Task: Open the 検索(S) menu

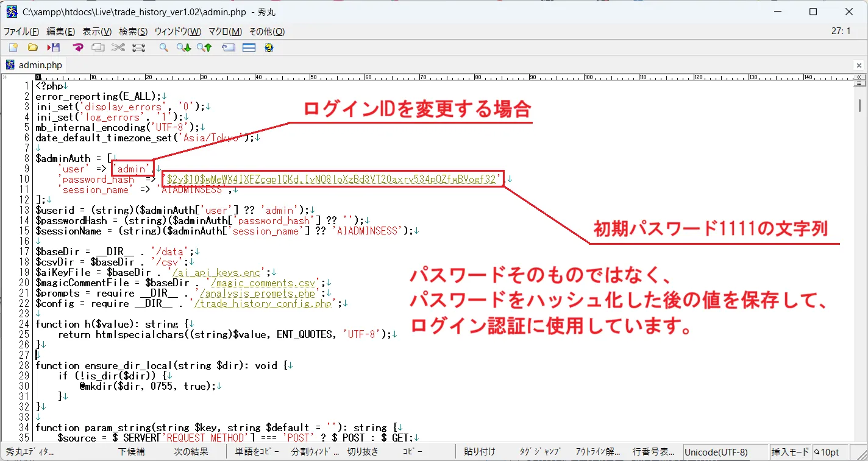Action: [x=133, y=32]
